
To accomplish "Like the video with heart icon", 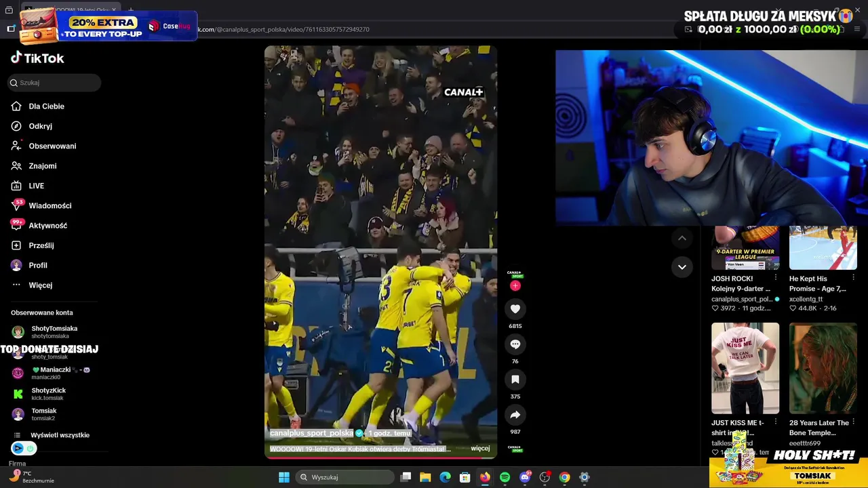I will [515, 309].
